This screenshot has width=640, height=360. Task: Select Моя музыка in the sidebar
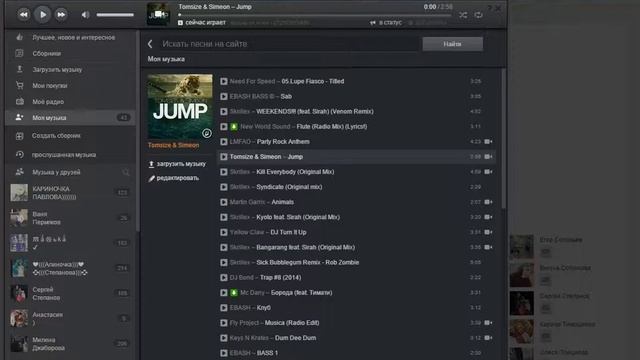coord(70,118)
